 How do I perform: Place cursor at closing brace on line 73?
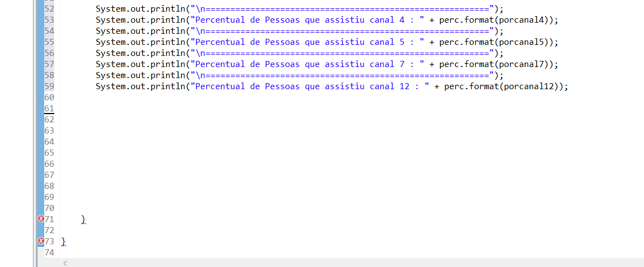(64, 242)
